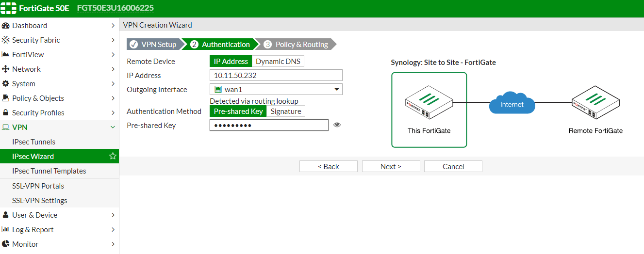Expand the Policy & Objects chevron

pyautogui.click(x=113, y=98)
